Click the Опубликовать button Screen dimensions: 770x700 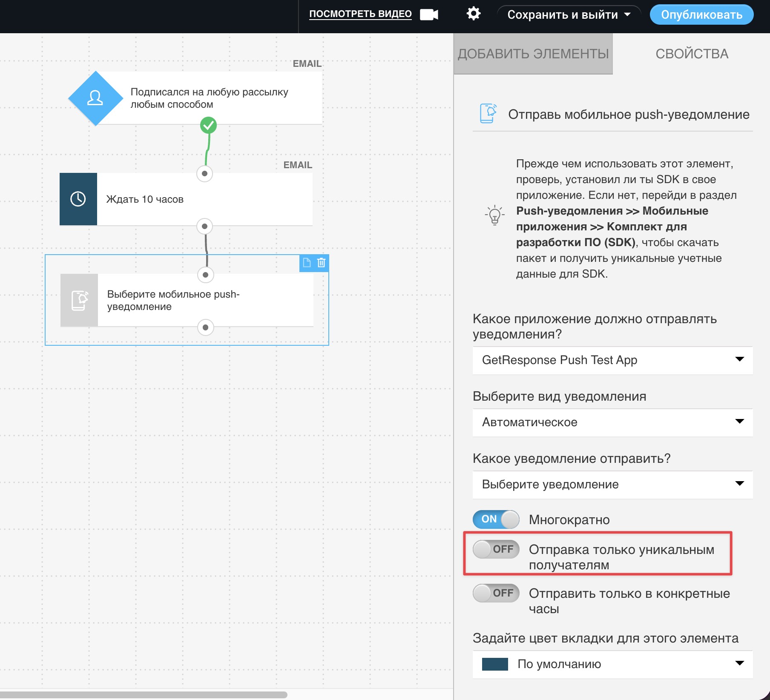tap(701, 14)
